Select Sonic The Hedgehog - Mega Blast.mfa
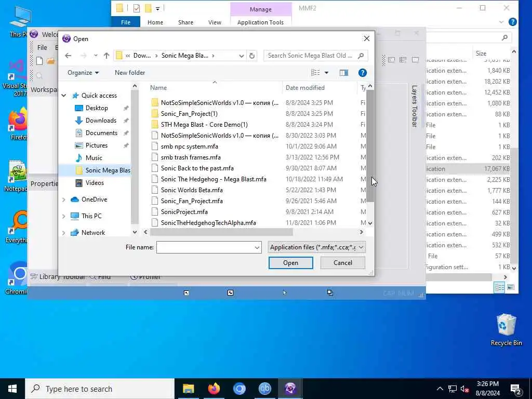The image size is (532, 399). (x=214, y=179)
